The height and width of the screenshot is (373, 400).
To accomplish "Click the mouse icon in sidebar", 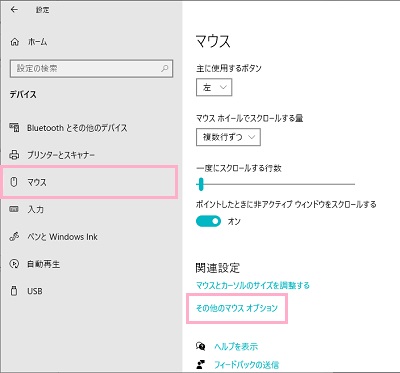I will tap(14, 182).
